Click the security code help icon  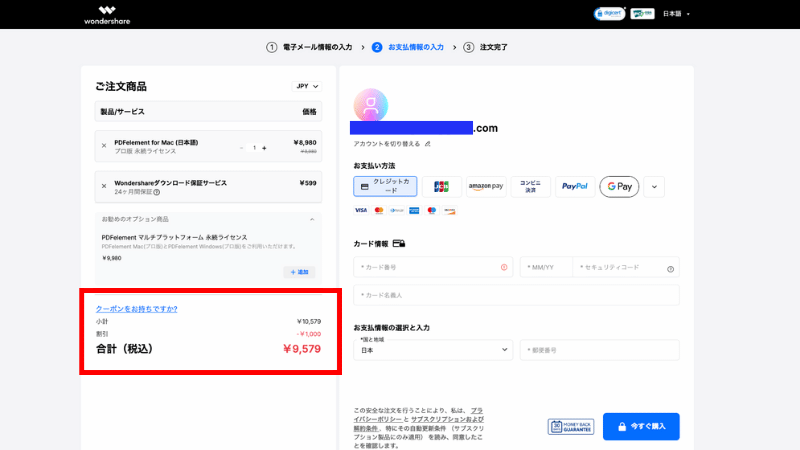pyautogui.click(x=670, y=269)
